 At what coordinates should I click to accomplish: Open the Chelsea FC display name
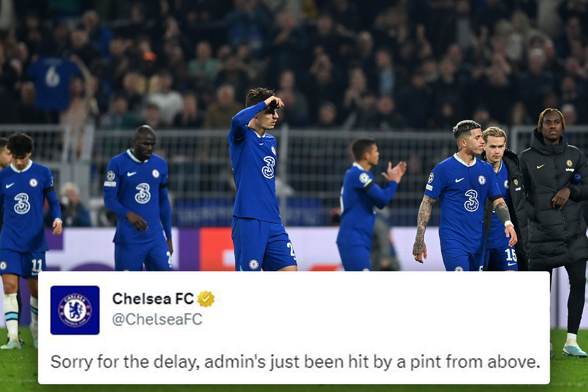[153, 299]
